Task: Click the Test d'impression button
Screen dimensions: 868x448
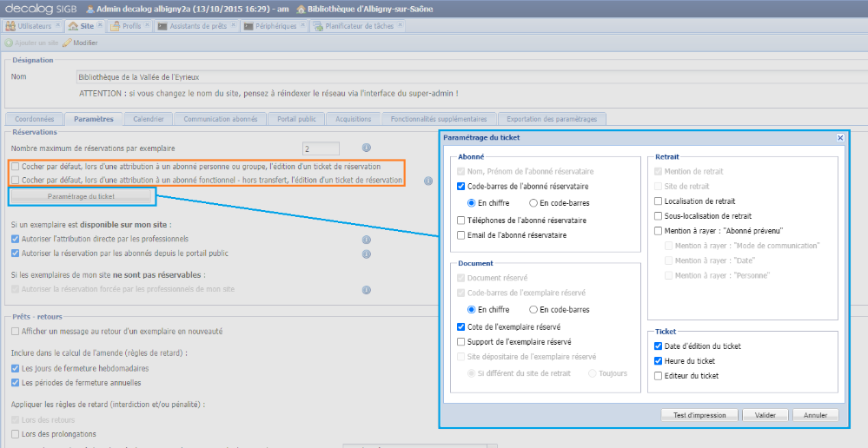Action: (x=699, y=415)
